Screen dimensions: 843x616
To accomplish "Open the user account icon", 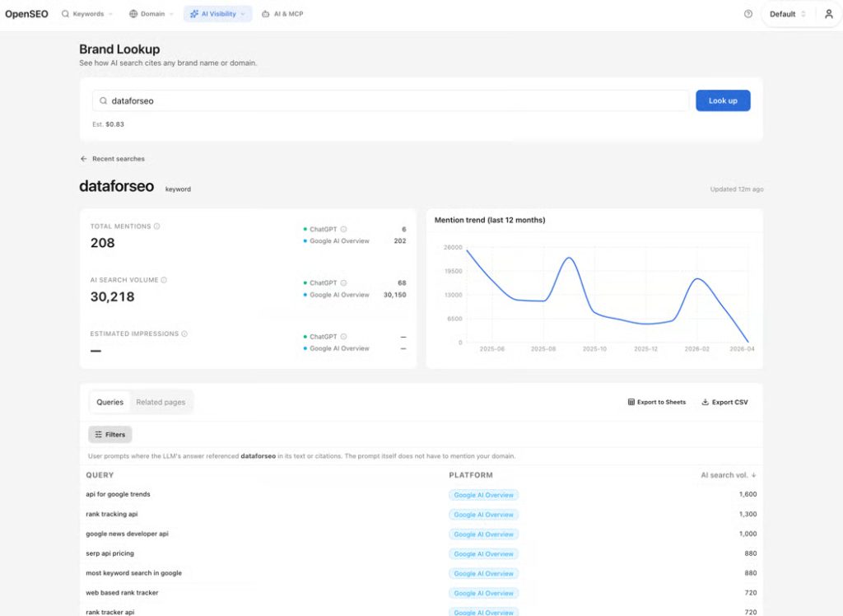I will [828, 14].
